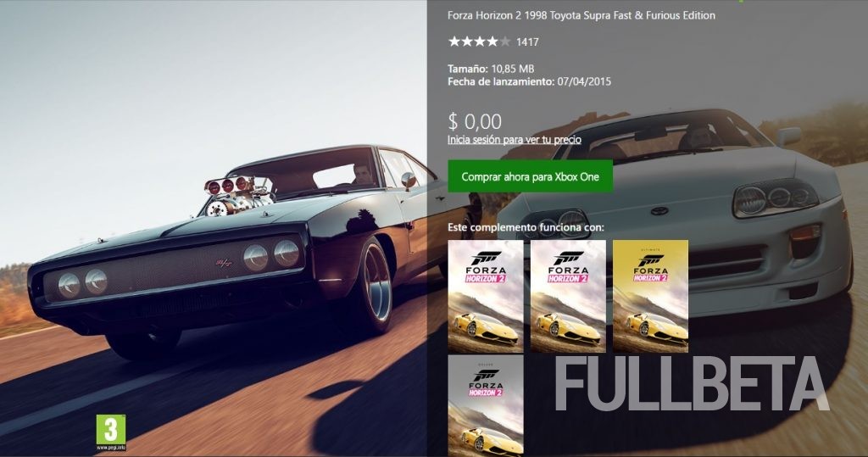Viewport: 868px width, 457px height.
Task: Click the gray fifth star in rating
Action: (x=505, y=41)
